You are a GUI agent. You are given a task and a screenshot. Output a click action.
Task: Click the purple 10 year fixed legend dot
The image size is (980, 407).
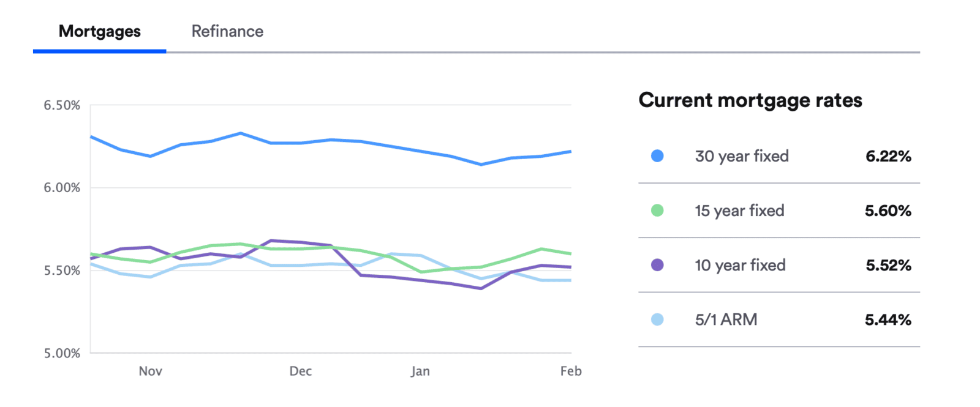(657, 265)
